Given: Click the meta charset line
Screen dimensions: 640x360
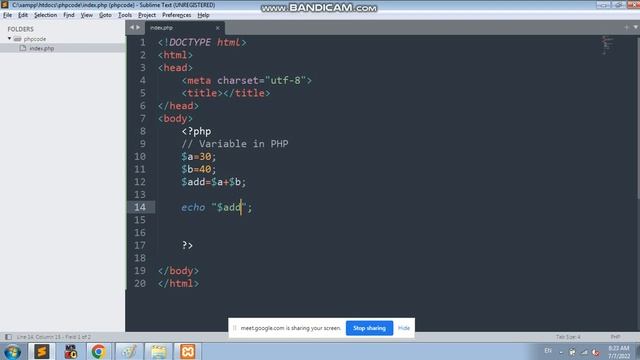Looking at the screenshot, I should (x=247, y=80).
